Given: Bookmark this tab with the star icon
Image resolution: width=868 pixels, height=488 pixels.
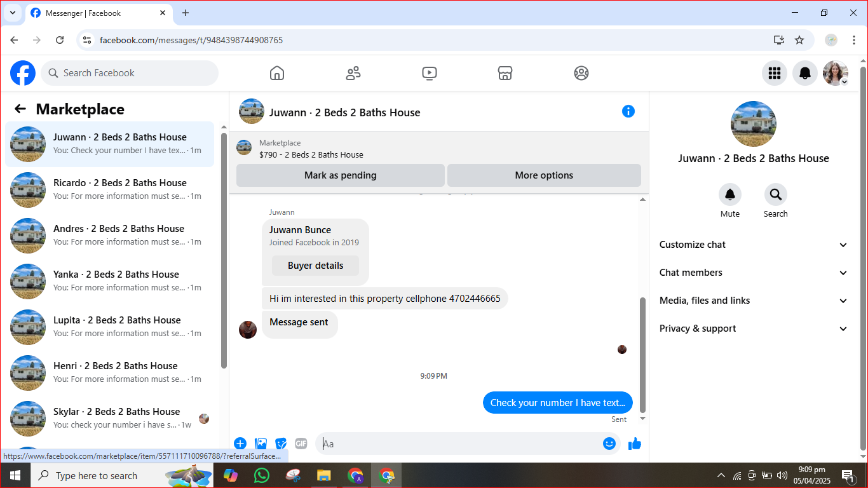Looking at the screenshot, I should click(799, 40).
